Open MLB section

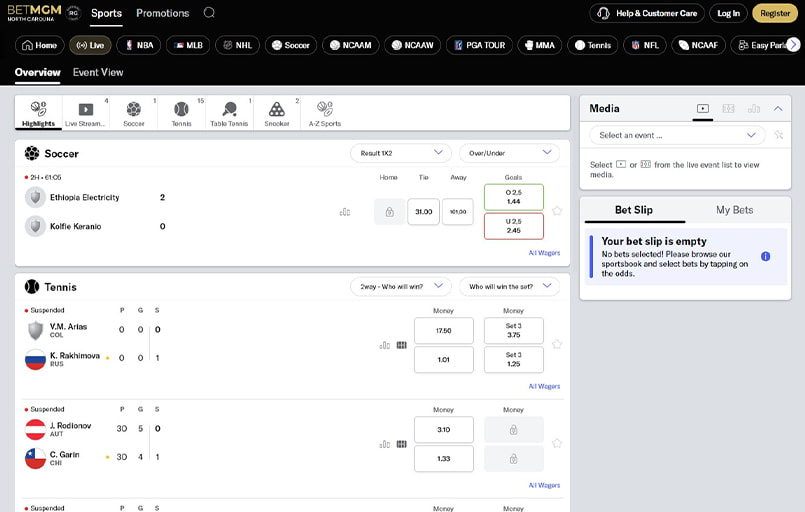point(188,45)
